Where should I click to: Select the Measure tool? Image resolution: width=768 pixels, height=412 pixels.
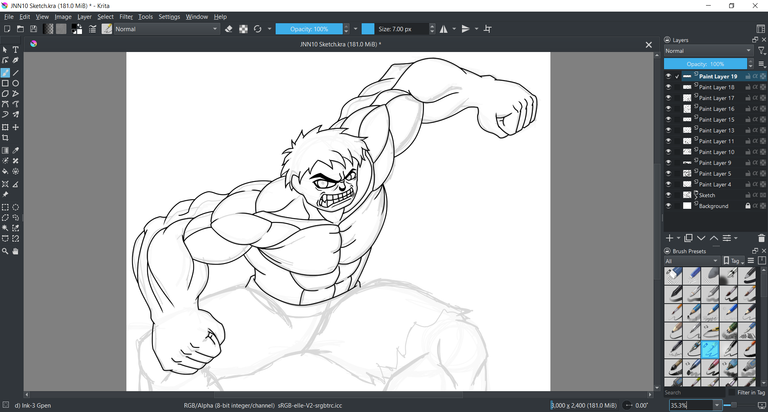coord(16,184)
